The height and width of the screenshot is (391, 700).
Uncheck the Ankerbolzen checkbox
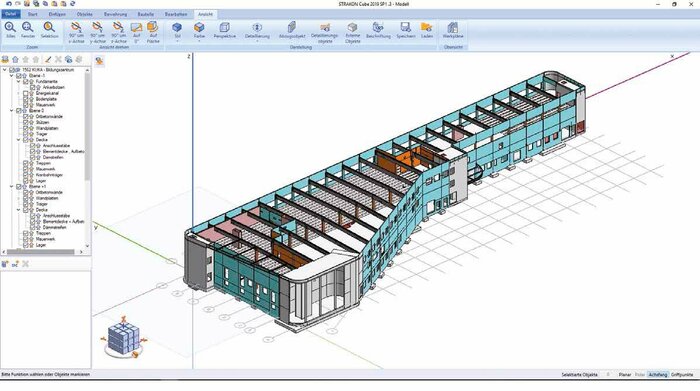coord(33,87)
